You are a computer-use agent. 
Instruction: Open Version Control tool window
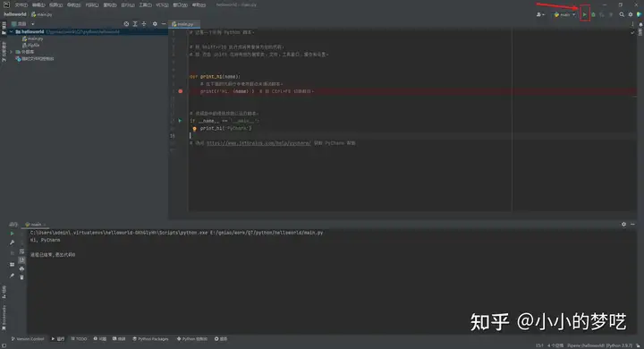28,339
